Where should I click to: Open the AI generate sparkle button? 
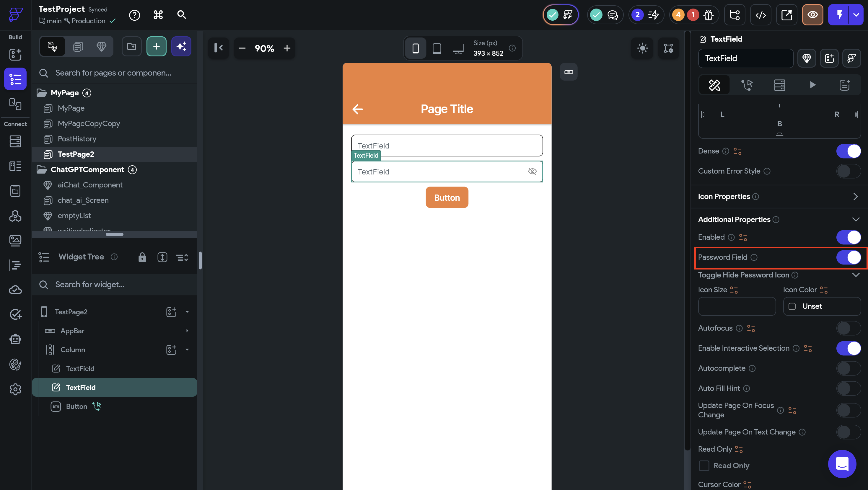pos(181,46)
